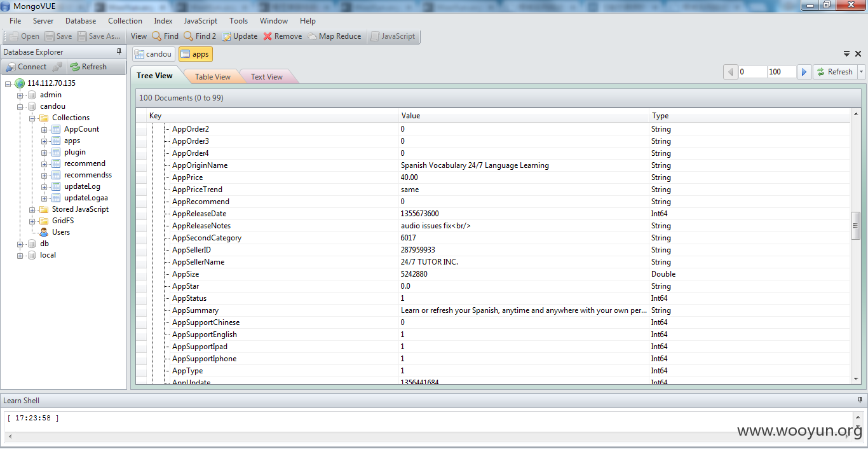
Task: Switch to the apps document tab
Action: 195,54
